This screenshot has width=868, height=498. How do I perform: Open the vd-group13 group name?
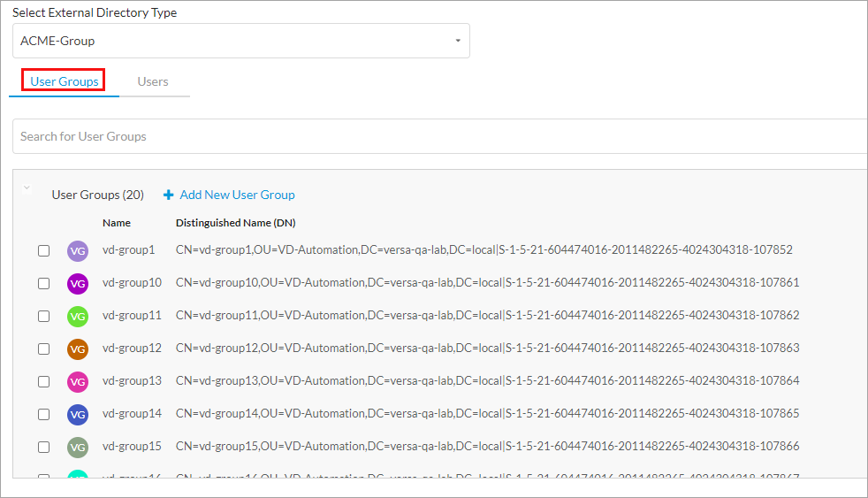(x=132, y=381)
